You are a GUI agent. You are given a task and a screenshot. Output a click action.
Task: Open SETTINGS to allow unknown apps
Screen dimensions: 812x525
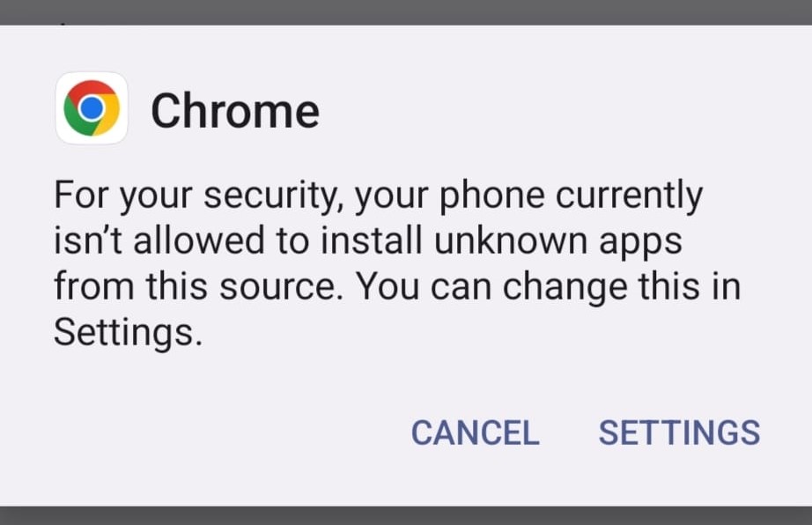[x=679, y=433]
